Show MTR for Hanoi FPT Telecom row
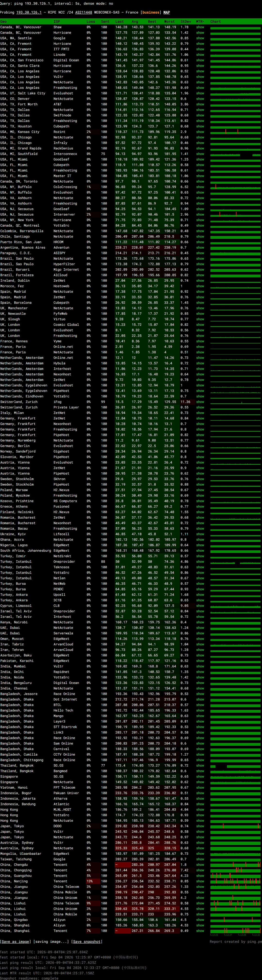 click(x=200, y=787)
